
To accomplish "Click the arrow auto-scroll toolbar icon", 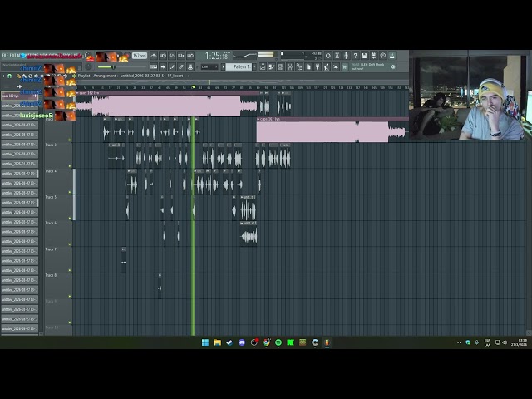I will click(x=163, y=66).
